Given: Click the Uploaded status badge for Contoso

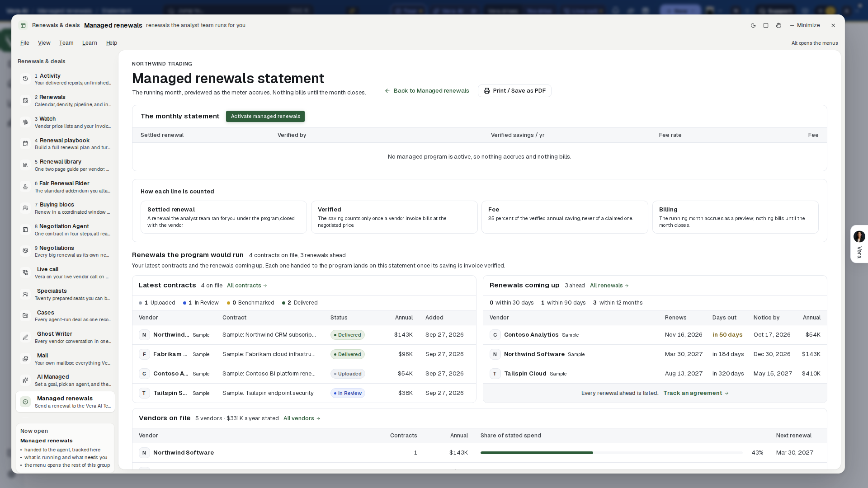Looking at the screenshot, I should pyautogui.click(x=348, y=374).
